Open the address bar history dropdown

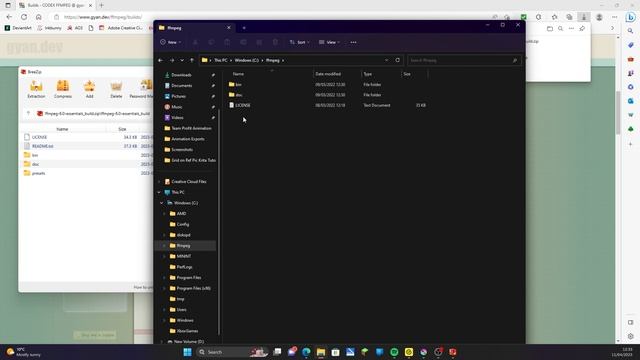click(x=387, y=60)
